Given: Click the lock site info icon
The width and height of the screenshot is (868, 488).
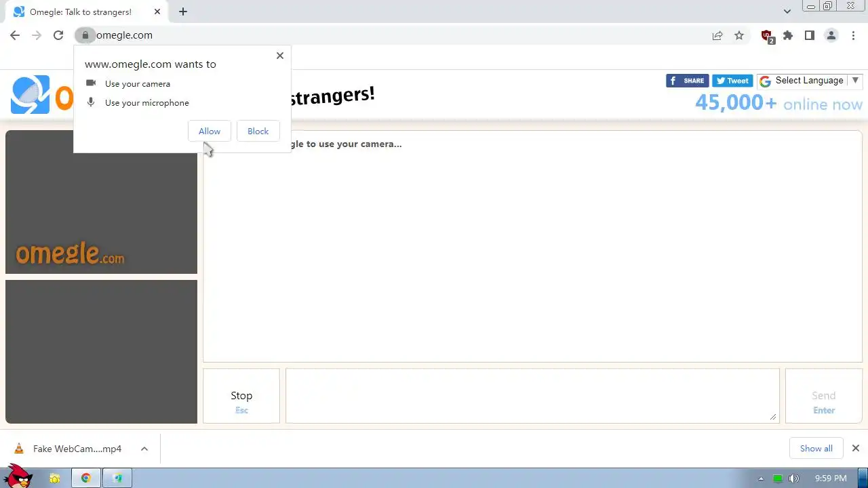Looking at the screenshot, I should (x=85, y=35).
